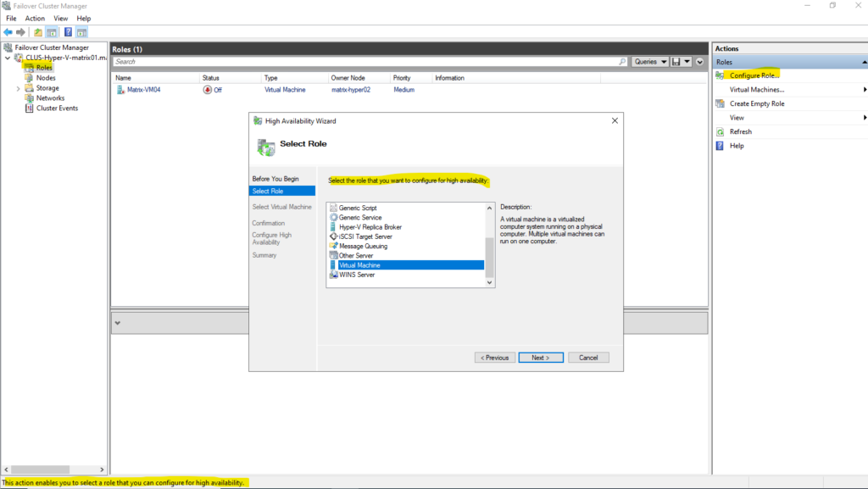Open the View menu in menu bar
This screenshot has height=489, width=868.
(61, 18)
